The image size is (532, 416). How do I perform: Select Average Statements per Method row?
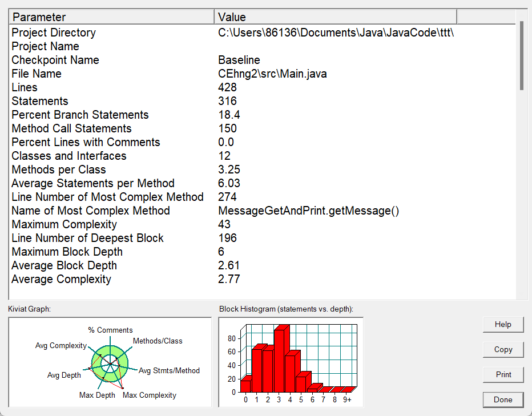[x=93, y=183]
